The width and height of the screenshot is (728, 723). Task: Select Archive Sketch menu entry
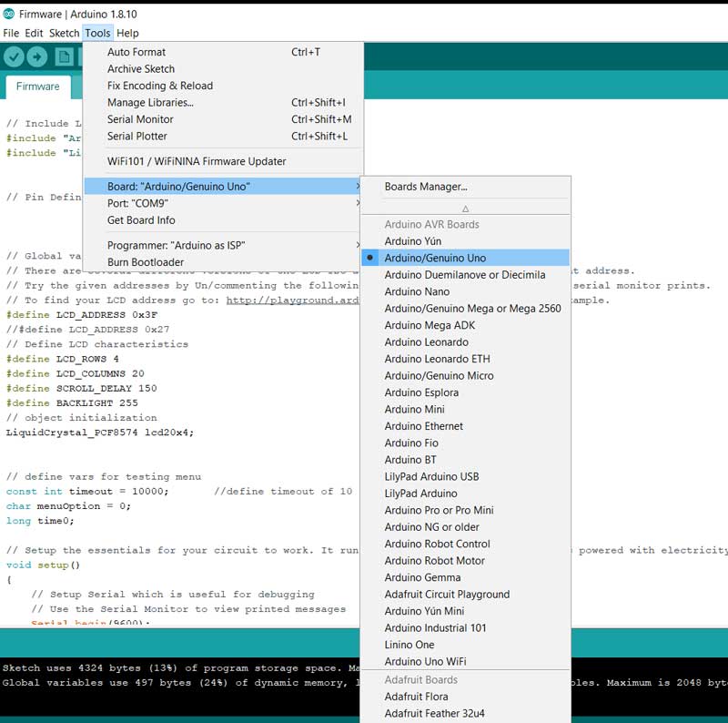223,69
